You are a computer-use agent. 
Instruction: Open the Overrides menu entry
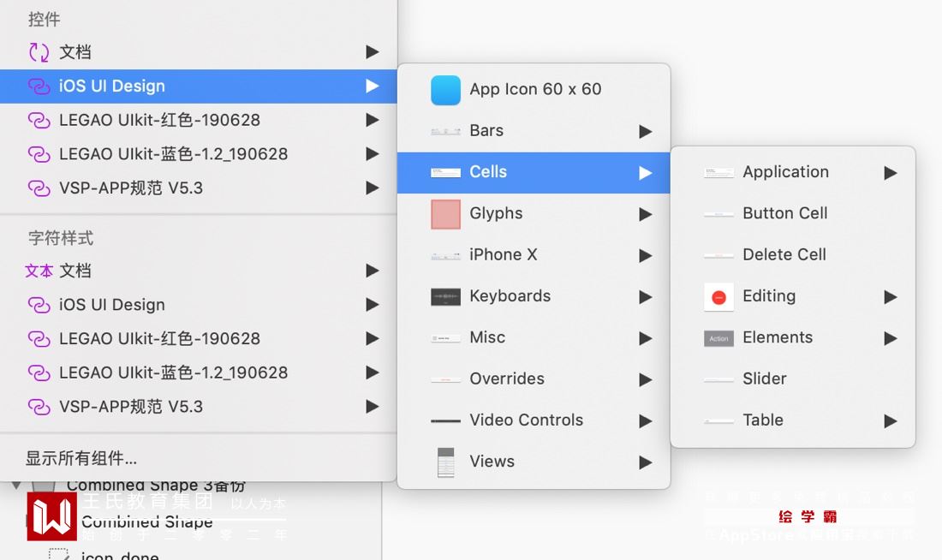pyautogui.click(x=534, y=379)
